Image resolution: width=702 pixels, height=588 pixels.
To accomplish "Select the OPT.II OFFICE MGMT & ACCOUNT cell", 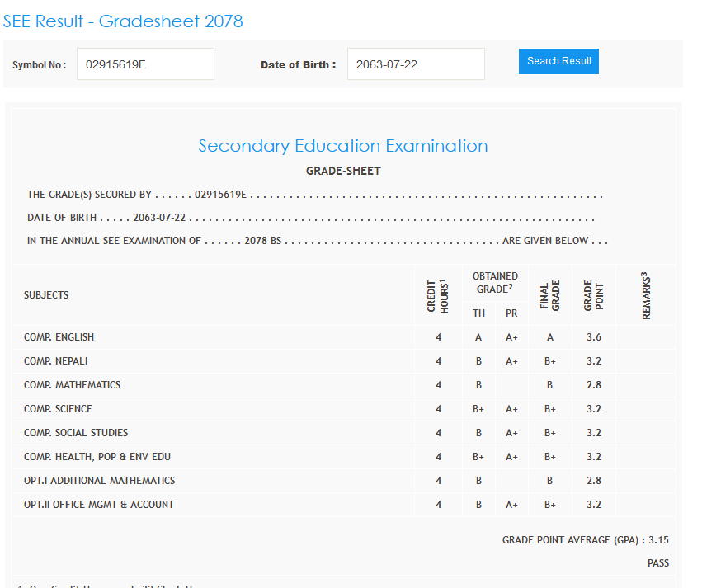I will click(99, 505).
